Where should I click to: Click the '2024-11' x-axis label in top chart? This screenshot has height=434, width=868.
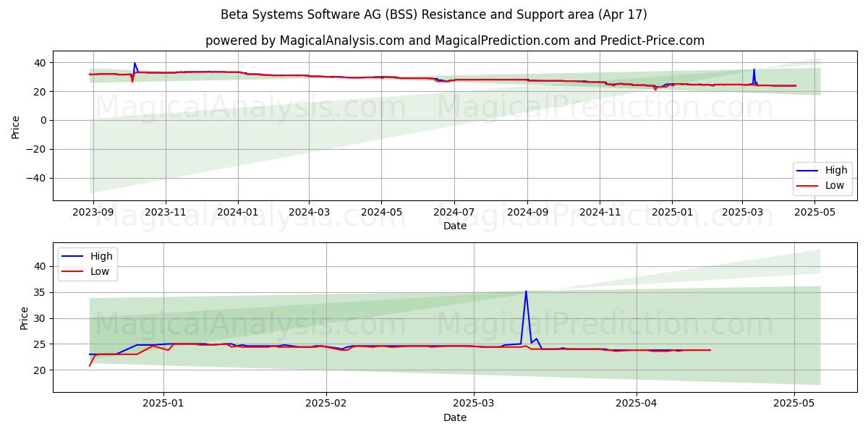[600, 213]
